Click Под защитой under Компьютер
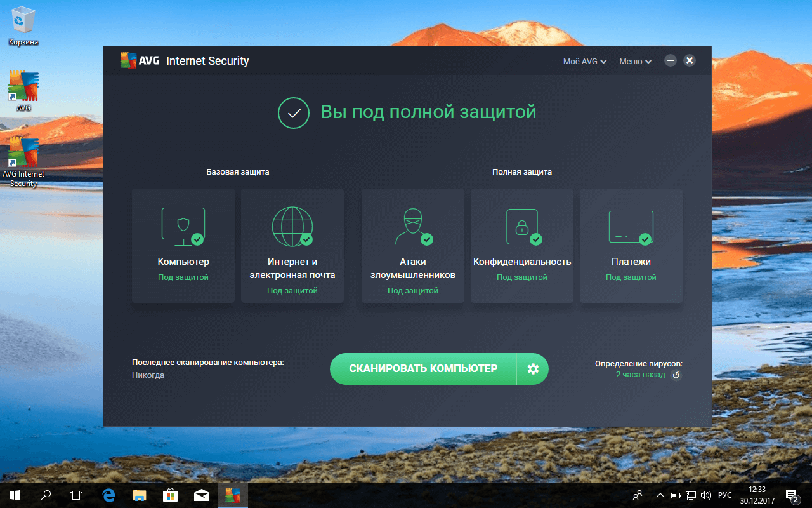The height and width of the screenshot is (508, 812). [183, 277]
